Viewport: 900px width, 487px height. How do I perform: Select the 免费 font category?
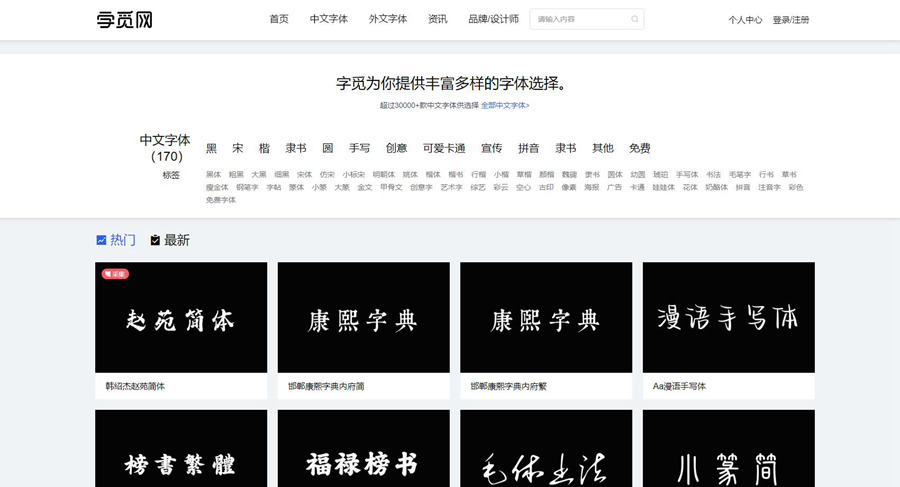(639, 148)
